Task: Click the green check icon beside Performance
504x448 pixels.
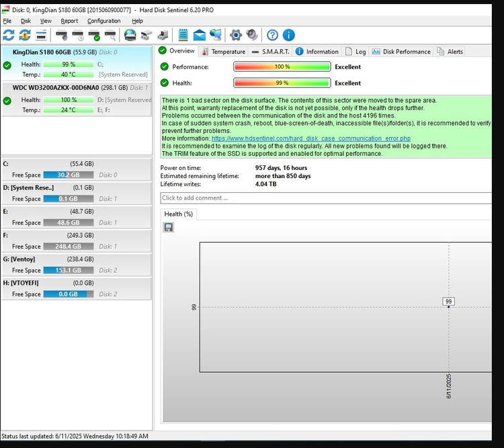Action: point(164,66)
